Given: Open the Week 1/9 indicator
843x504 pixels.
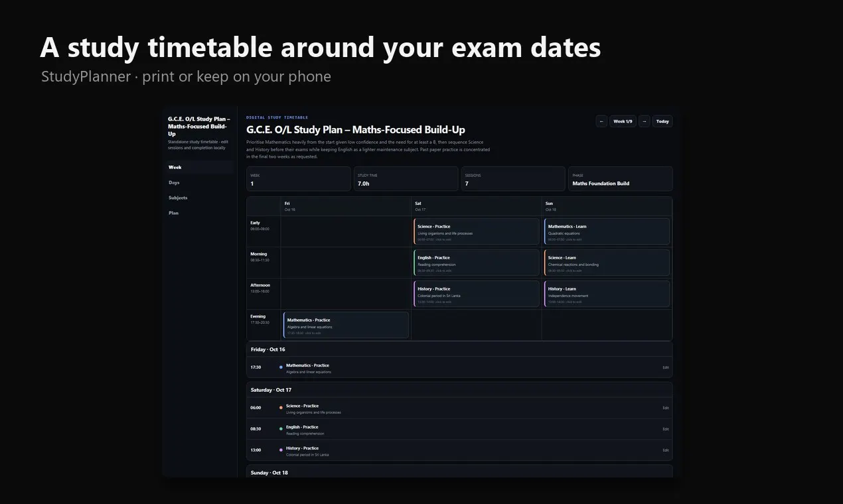Looking at the screenshot, I should click(623, 121).
